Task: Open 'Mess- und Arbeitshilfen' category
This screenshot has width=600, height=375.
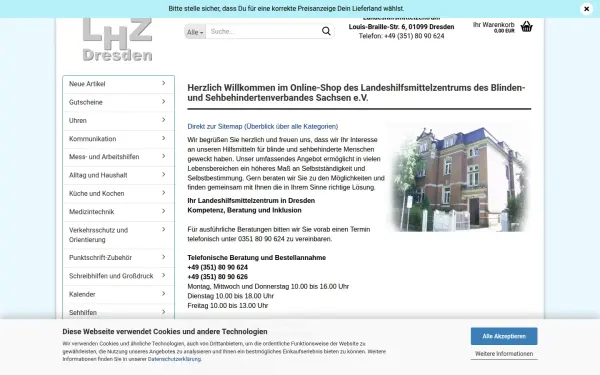Action: click(119, 157)
